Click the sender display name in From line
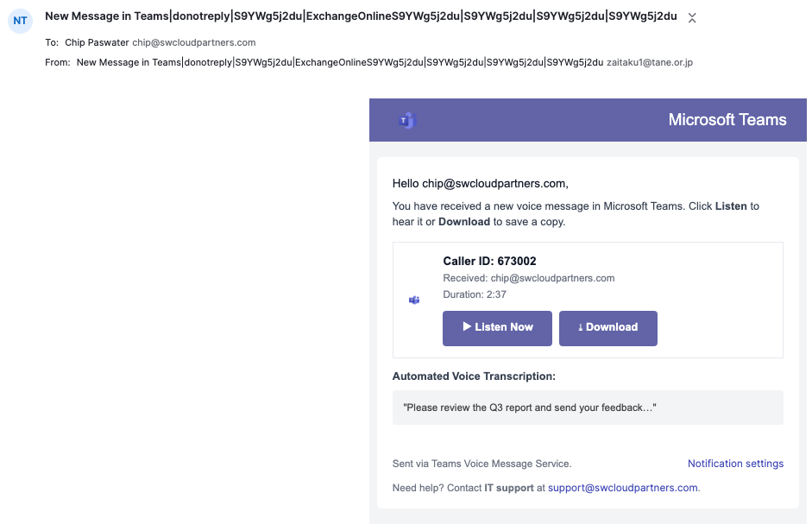The image size is (812, 531). (x=339, y=62)
